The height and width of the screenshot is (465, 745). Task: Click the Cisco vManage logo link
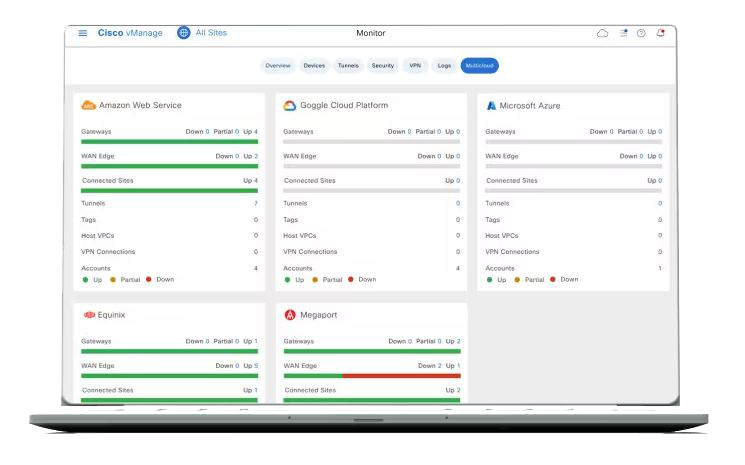click(x=130, y=33)
